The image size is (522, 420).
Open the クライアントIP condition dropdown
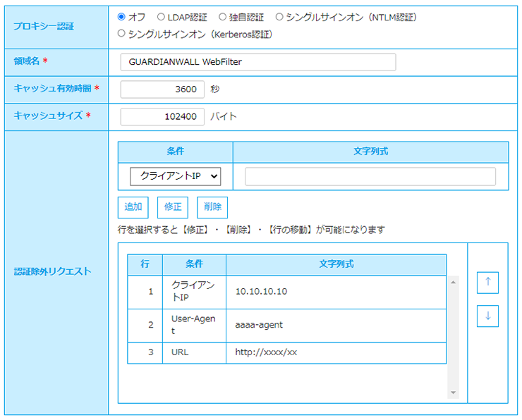coord(176,176)
